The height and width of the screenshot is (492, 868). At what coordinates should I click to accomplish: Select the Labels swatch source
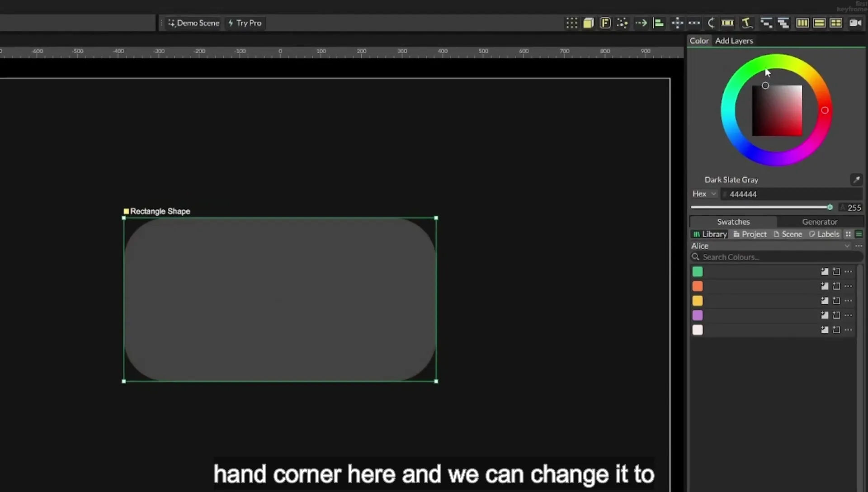pos(824,234)
